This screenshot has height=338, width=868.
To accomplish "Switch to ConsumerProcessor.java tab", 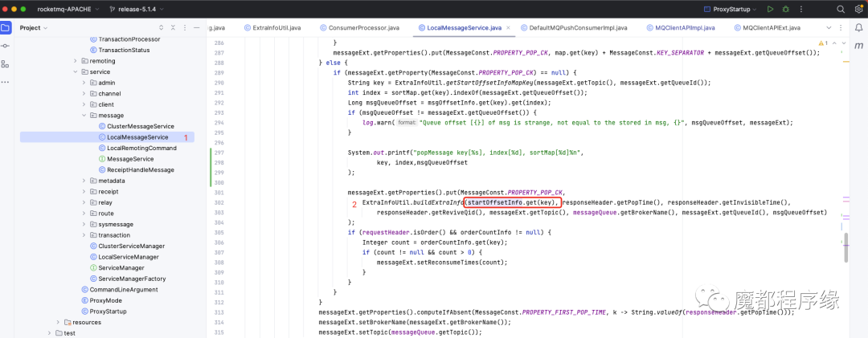I will (x=359, y=27).
